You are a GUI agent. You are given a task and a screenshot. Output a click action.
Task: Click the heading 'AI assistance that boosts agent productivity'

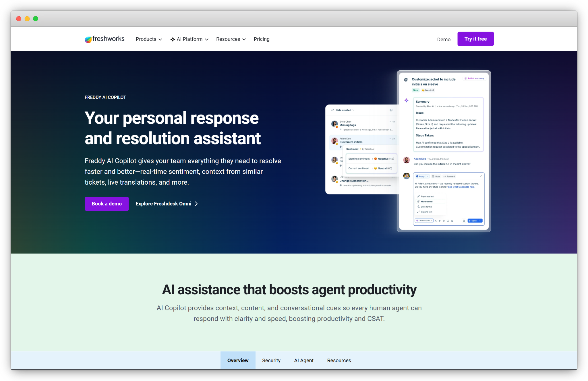tap(289, 290)
